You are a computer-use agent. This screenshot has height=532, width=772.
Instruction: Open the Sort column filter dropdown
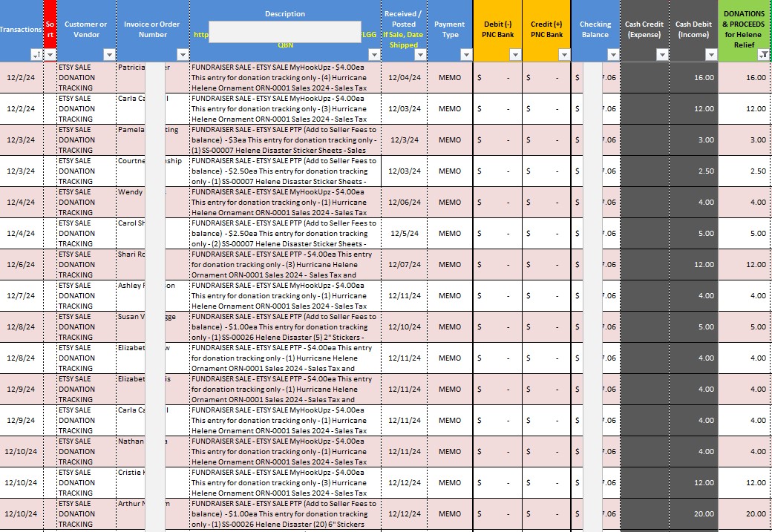(x=50, y=55)
